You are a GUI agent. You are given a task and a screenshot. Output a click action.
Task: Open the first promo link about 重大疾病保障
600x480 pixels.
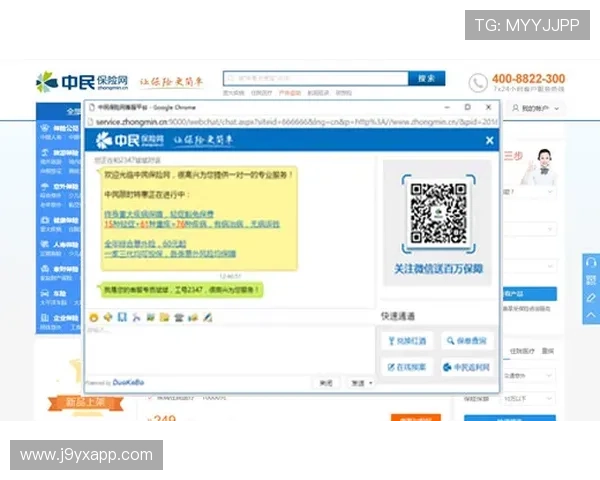(x=159, y=214)
